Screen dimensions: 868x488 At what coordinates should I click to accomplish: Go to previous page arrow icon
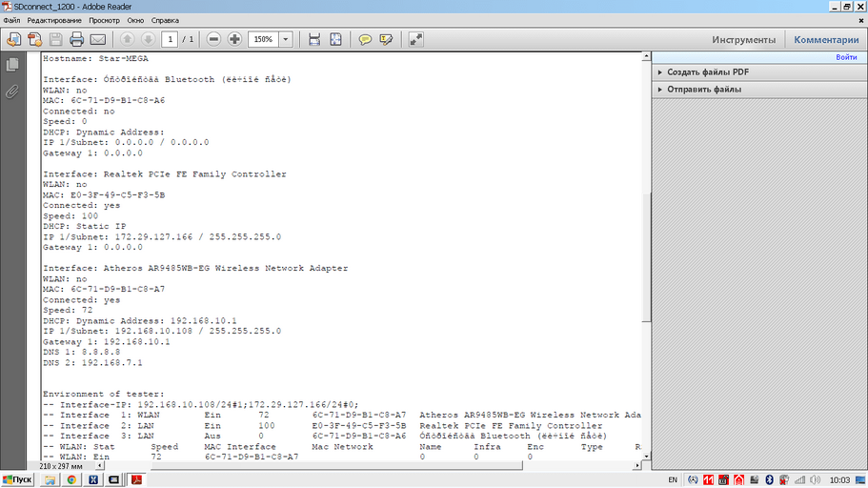click(127, 39)
